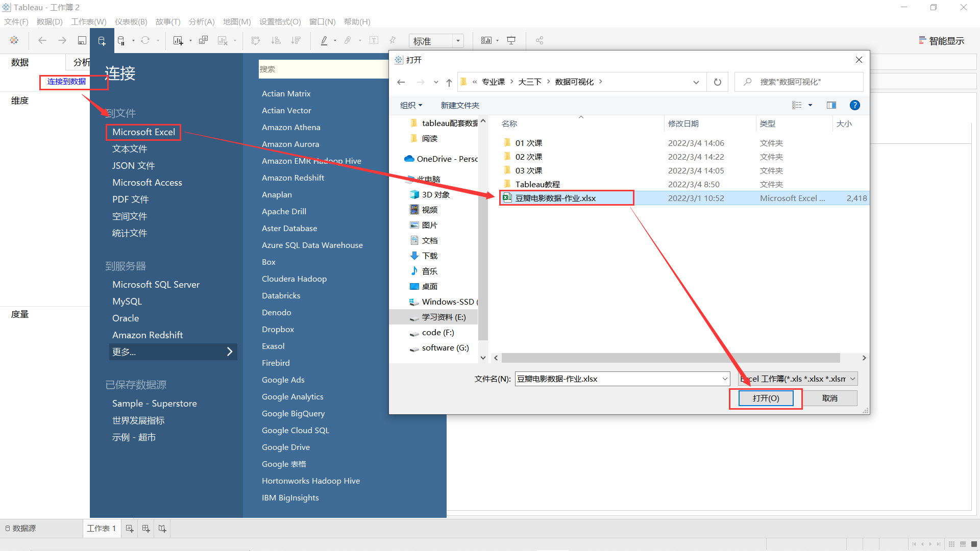Open the 分析(A) menu
Image resolution: width=980 pixels, height=551 pixels.
201,22
